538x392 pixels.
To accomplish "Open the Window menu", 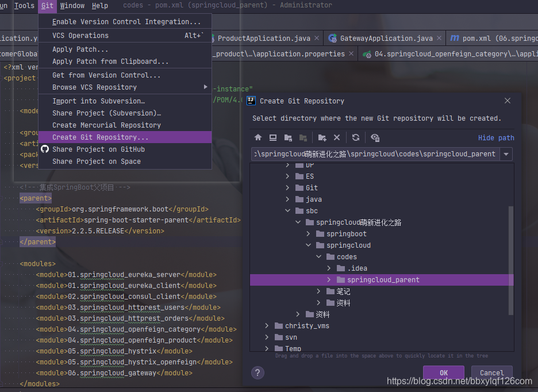I will click(x=72, y=6).
